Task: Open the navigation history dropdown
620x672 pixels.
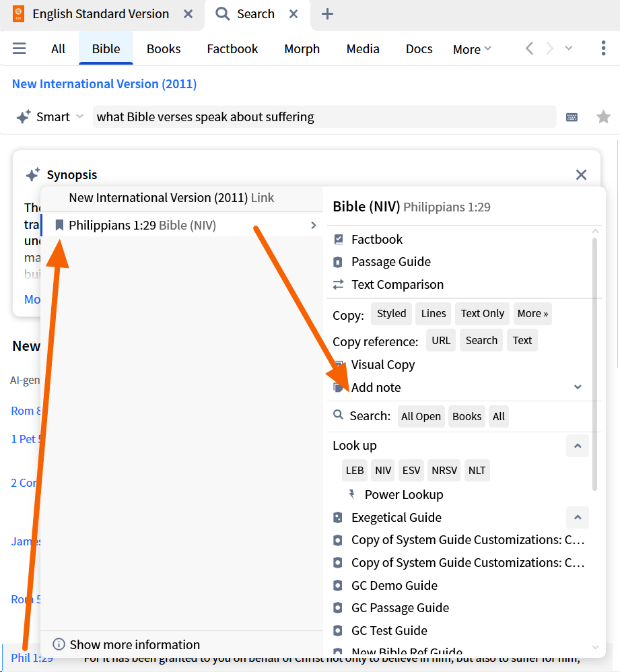Action: 569,48
